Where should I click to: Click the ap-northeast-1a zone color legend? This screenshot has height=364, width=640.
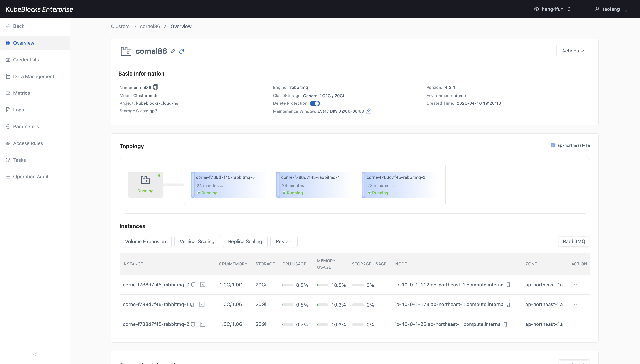(x=552, y=145)
